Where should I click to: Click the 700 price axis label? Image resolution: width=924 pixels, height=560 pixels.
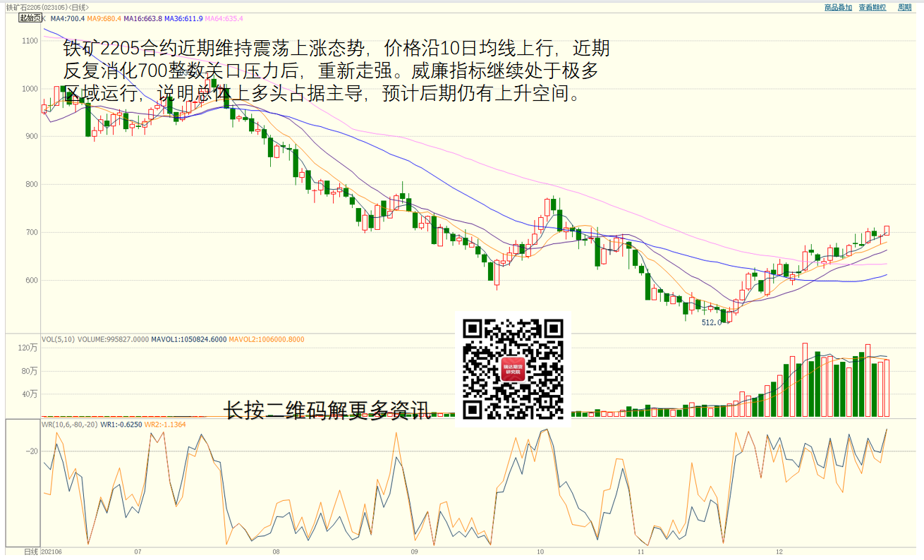(x=32, y=233)
